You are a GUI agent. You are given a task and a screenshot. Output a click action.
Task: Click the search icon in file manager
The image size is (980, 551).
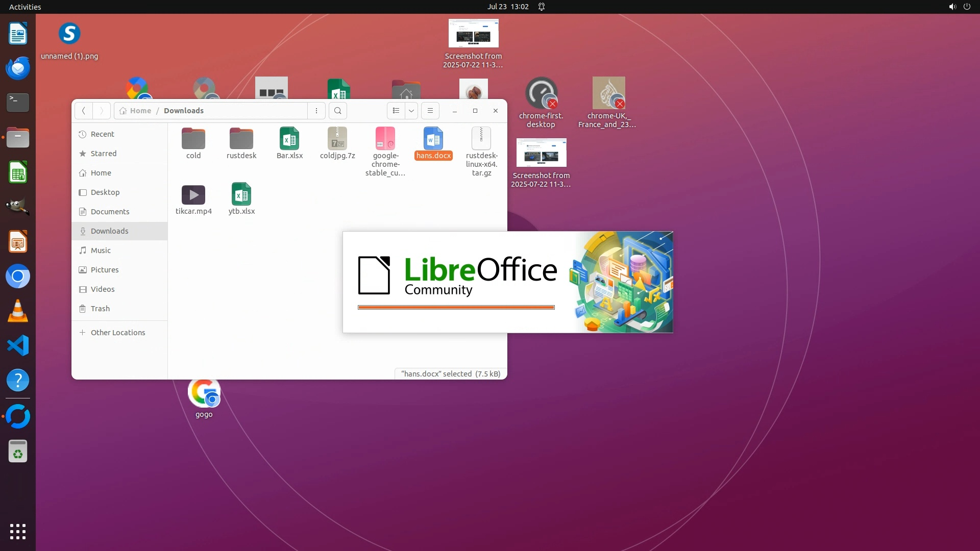click(x=337, y=111)
